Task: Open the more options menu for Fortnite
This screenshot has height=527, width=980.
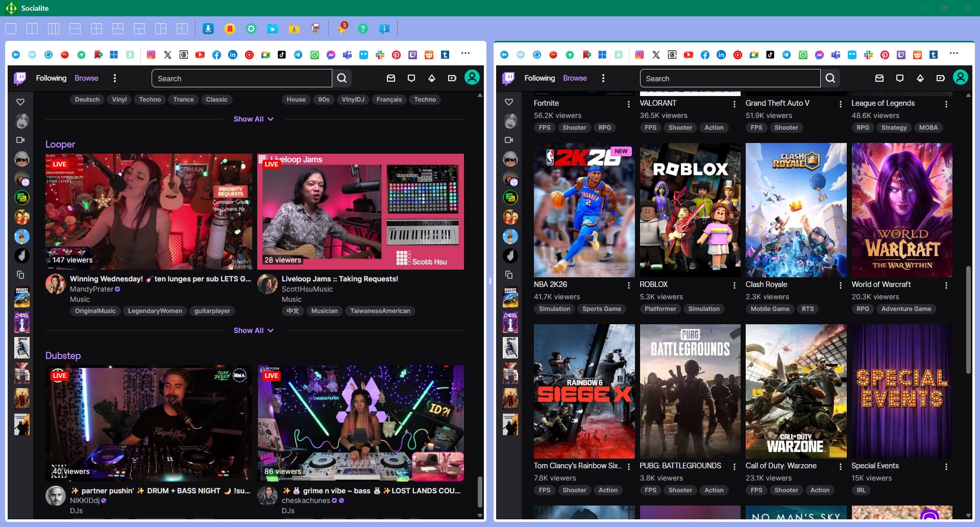Action: pos(628,104)
